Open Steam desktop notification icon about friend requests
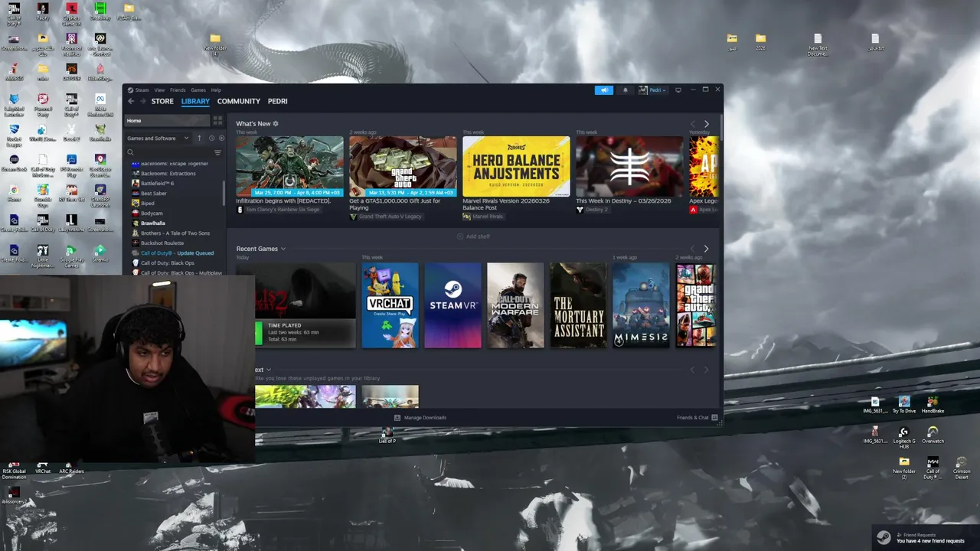 tap(884, 537)
